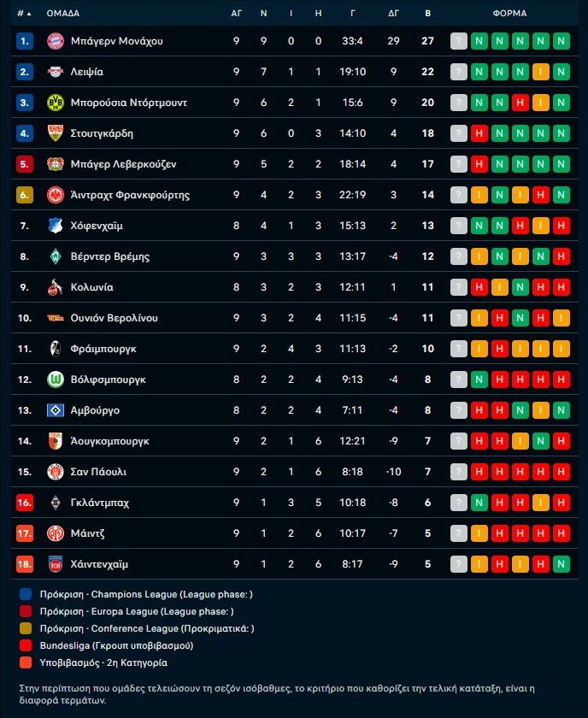
Task: Click position badge number 18
Action: tap(25, 564)
